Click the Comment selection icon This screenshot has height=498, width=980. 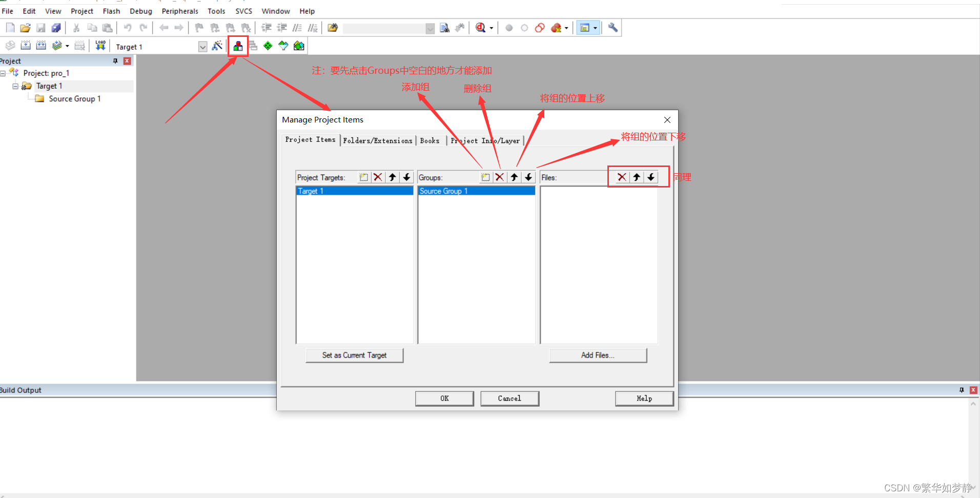tap(297, 28)
